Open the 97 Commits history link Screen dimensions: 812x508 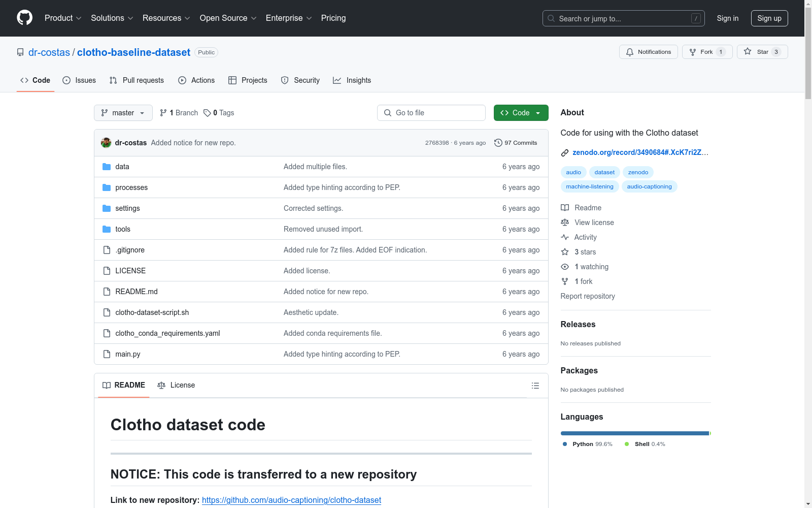coord(516,143)
